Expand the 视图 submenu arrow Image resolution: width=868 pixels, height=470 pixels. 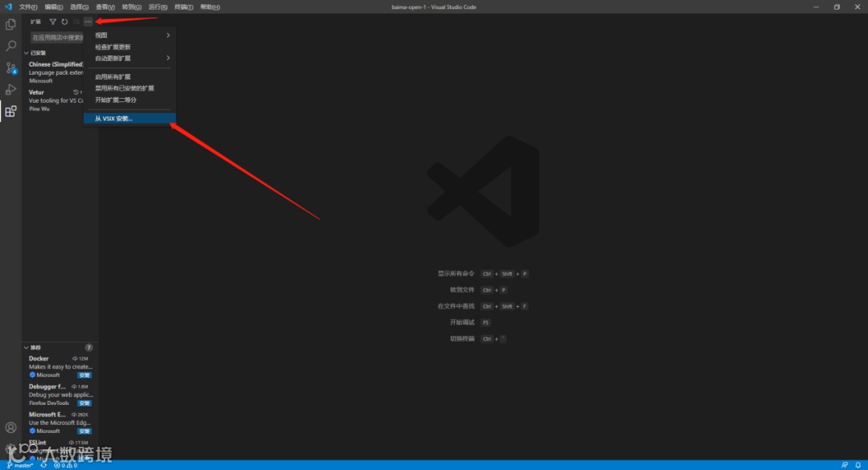pos(168,35)
